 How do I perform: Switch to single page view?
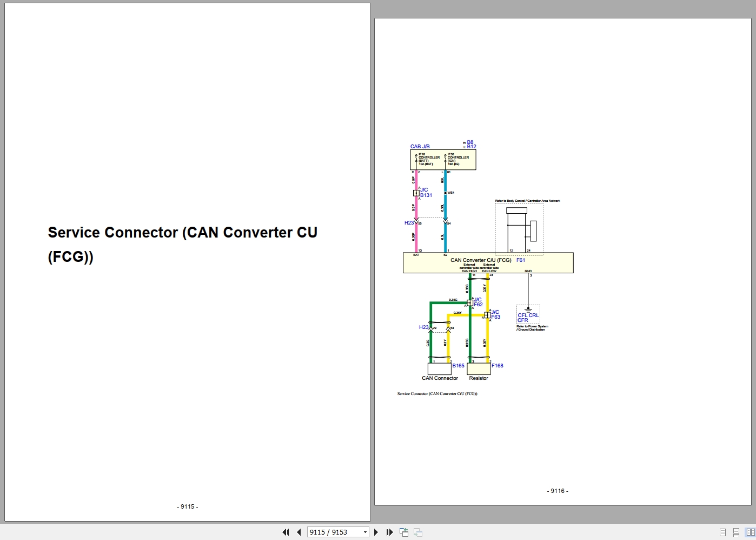[x=722, y=532]
